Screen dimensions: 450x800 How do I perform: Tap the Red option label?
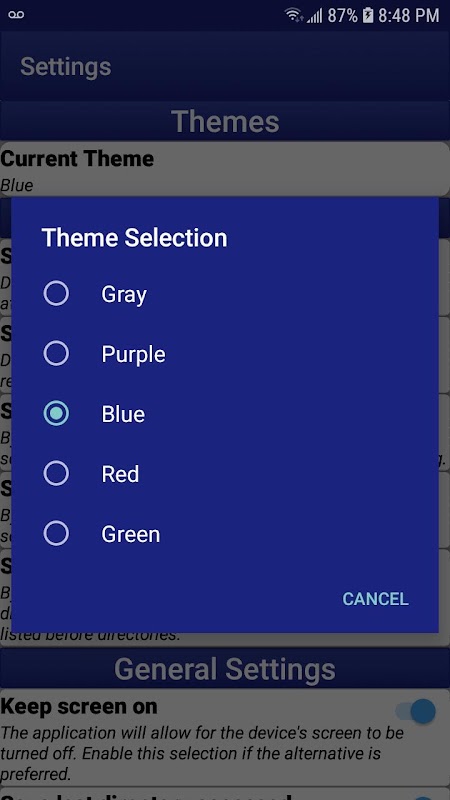tap(120, 474)
